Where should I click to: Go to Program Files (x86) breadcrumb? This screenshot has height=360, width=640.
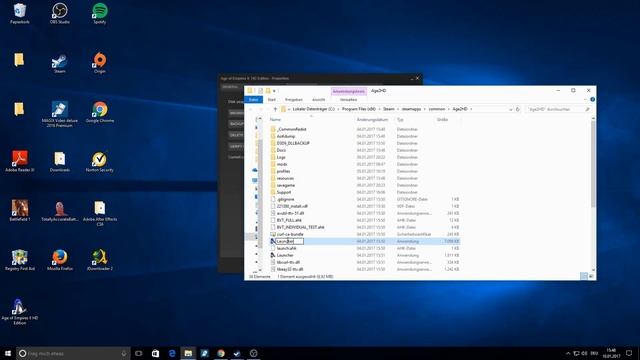pos(359,109)
